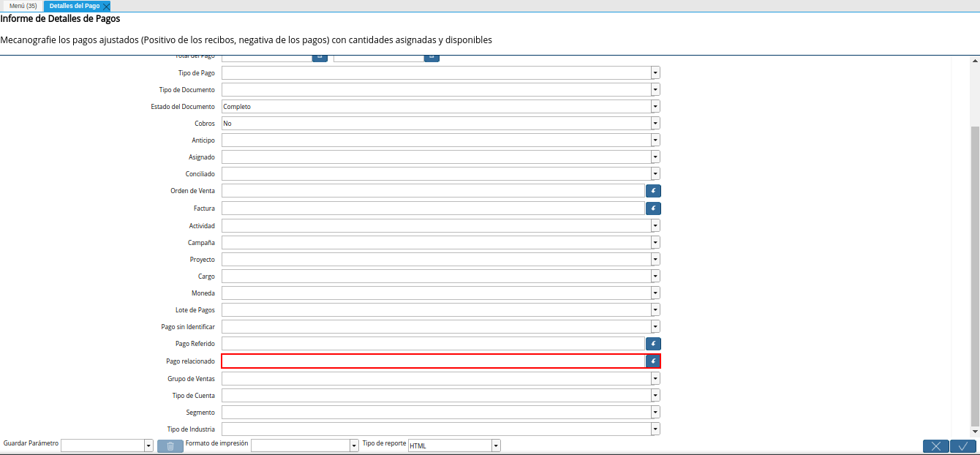980x455 pixels.
Task: Open the Campaña dropdown
Action: click(655, 243)
